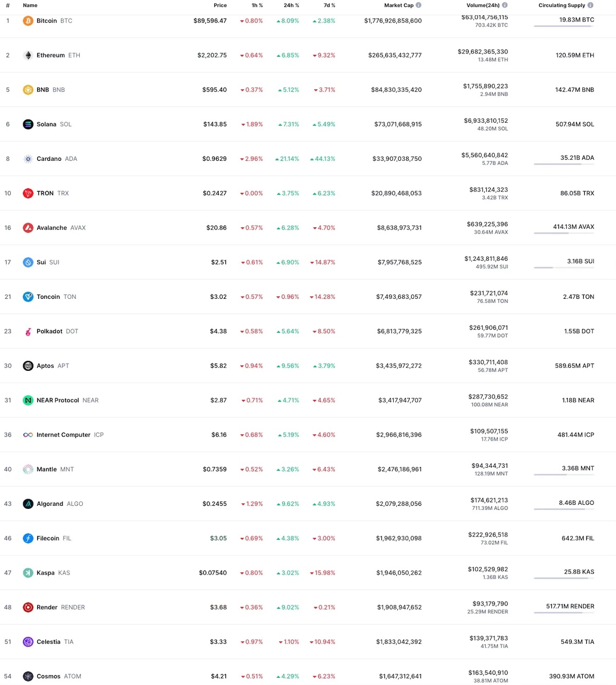Viewport: 616px width, 685px height.
Task: Click the Ethereum coin logo
Action: tap(28, 55)
